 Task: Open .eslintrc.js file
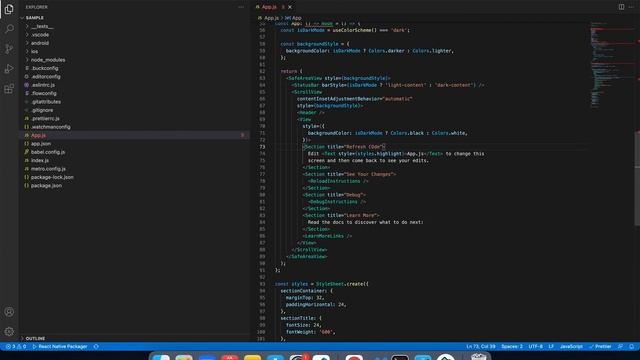coord(43,85)
